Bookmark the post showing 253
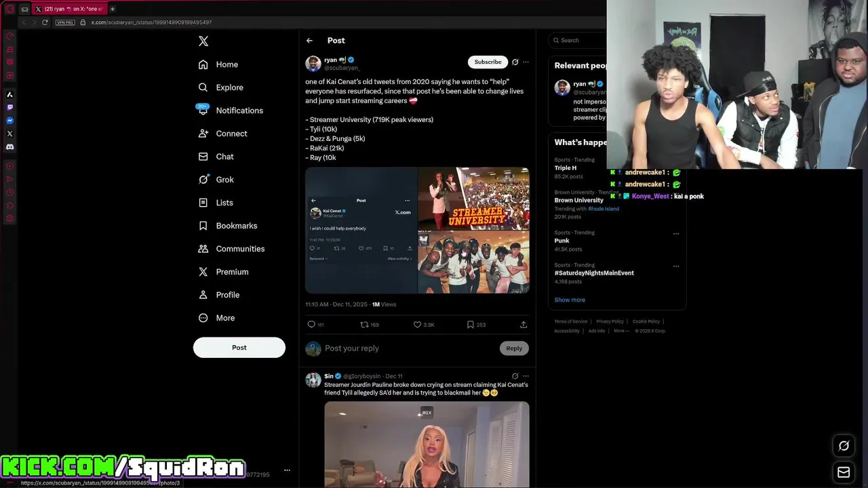Image resolution: width=868 pixels, height=488 pixels. pos(476,325)
